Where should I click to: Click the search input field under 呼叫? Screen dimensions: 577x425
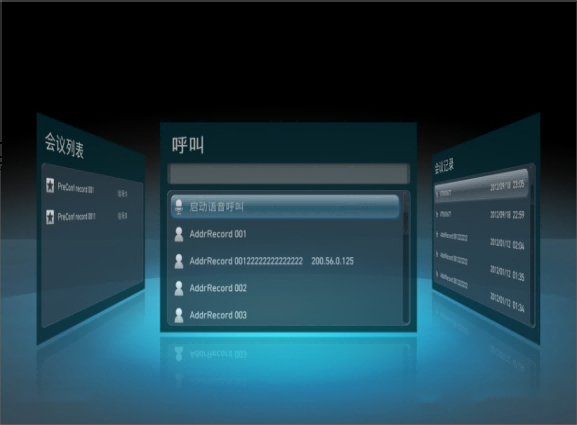click(288, 173)
